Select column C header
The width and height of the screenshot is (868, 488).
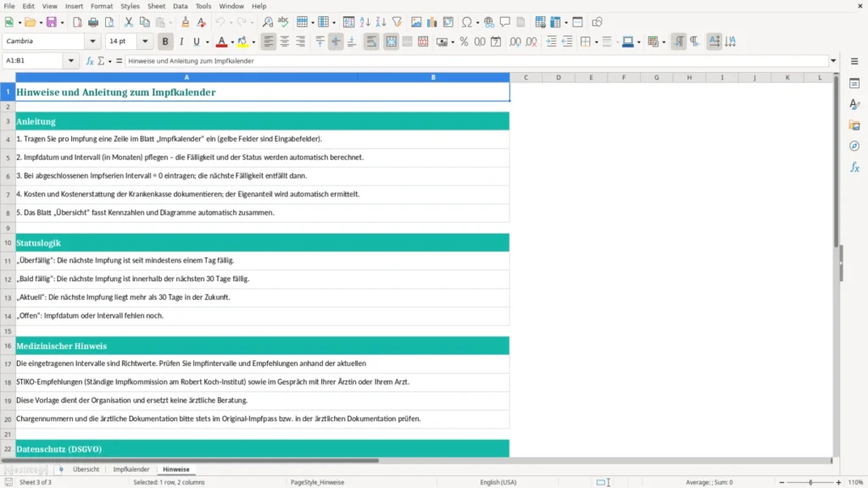point(526,77)
